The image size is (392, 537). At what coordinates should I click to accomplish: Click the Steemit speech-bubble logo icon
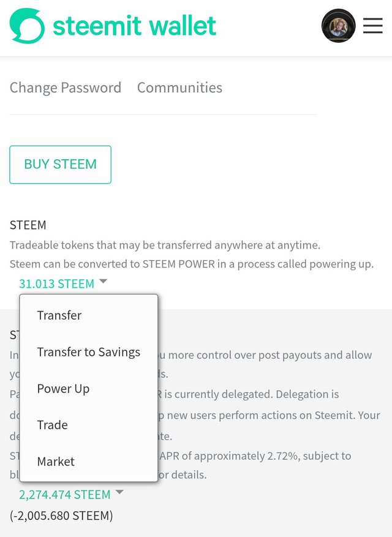(x=27, y=26)
